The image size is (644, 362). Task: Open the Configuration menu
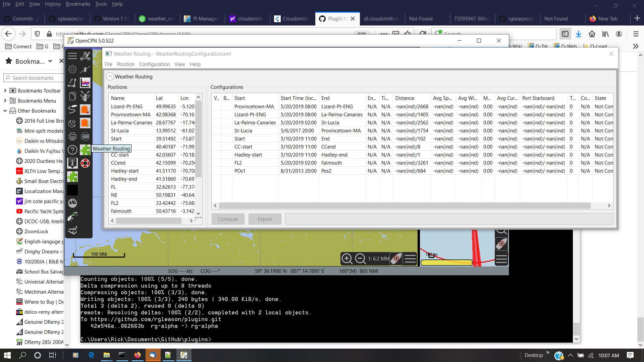click(154, 64)
